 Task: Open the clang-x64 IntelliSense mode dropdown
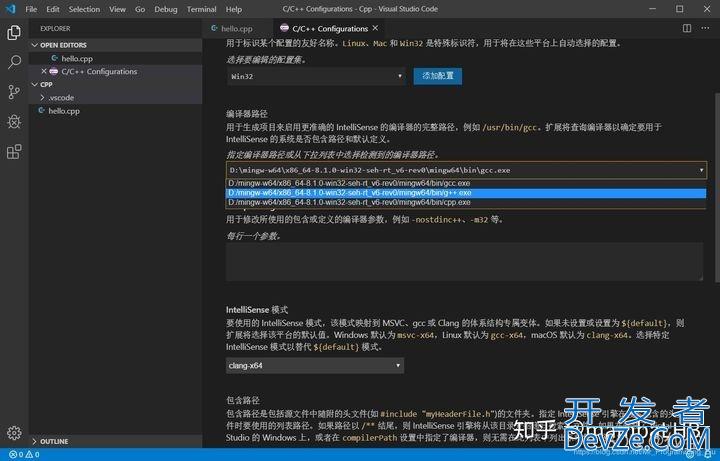[x=315, y=365]
